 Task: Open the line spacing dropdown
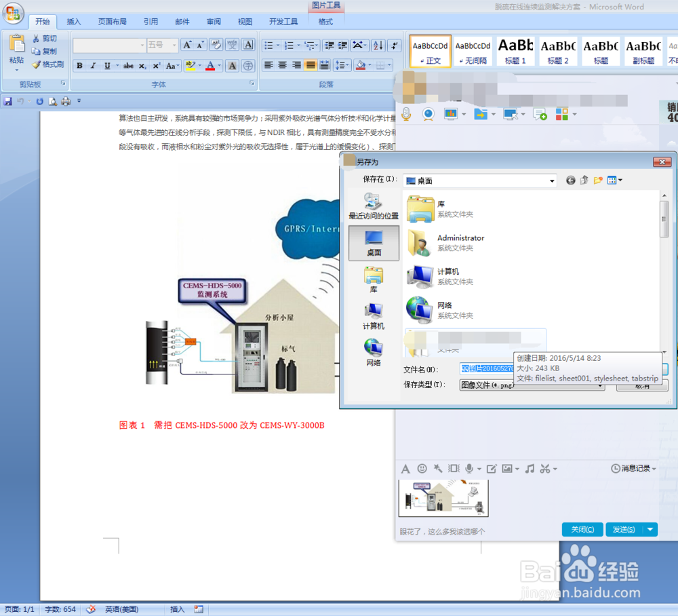tap(342, 65)
